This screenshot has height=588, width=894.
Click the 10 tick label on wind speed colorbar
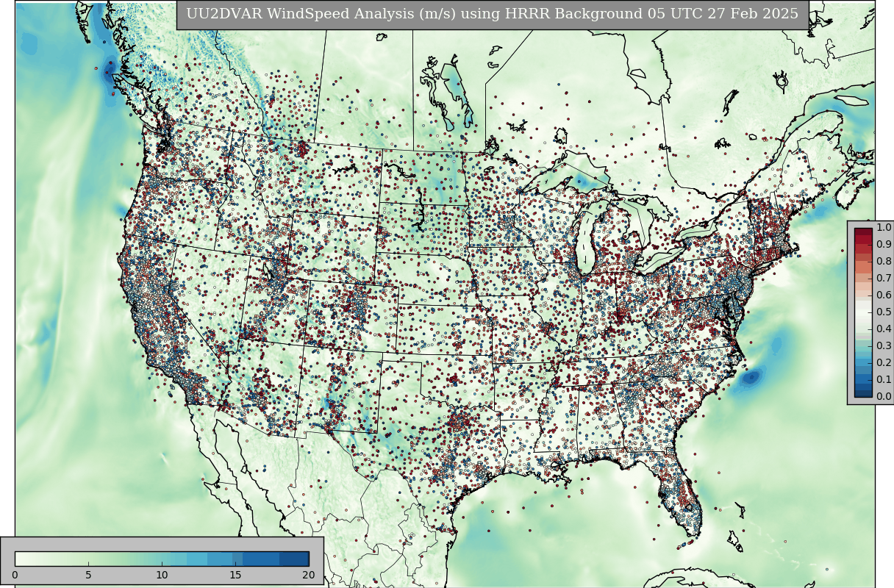[162, 575]
